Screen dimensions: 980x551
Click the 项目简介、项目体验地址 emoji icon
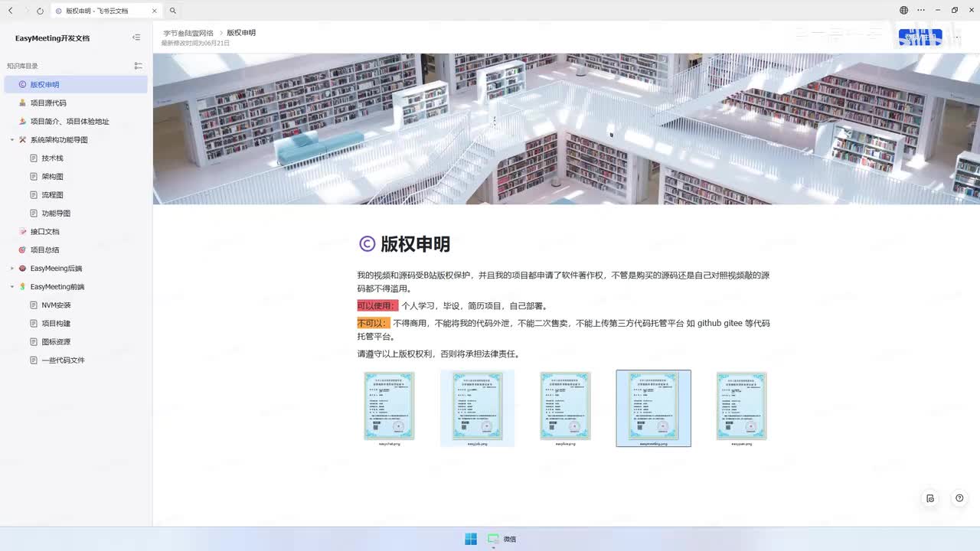22,121
